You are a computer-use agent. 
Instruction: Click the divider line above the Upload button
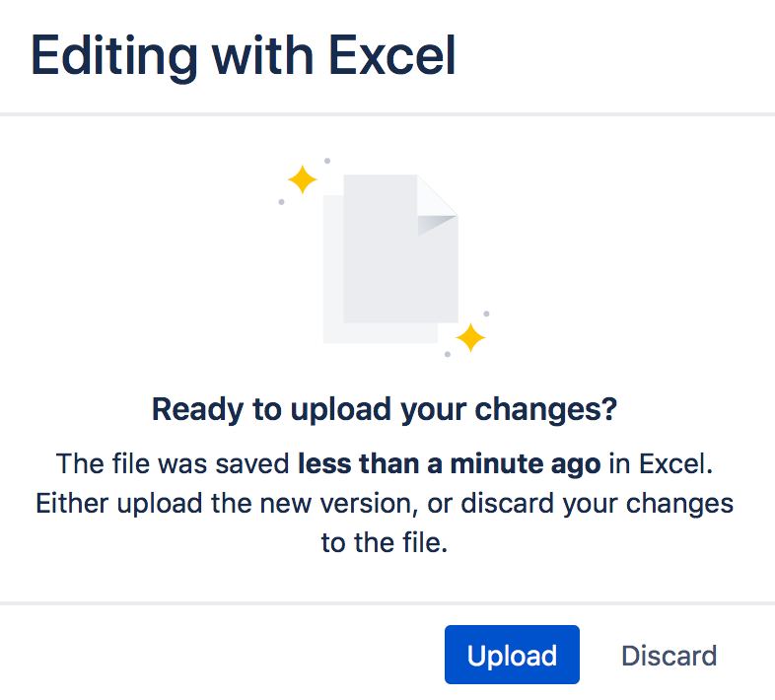[387, 603]
